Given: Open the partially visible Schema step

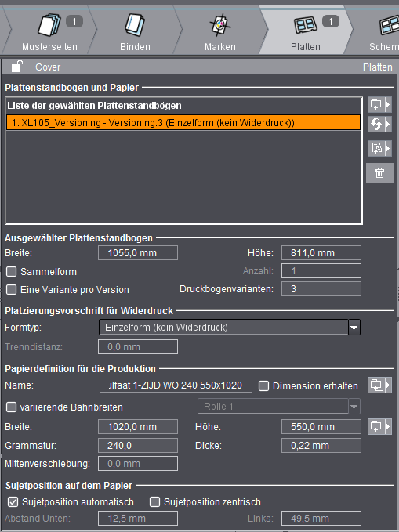Looking at the screenshot, I should click(377, 31).
